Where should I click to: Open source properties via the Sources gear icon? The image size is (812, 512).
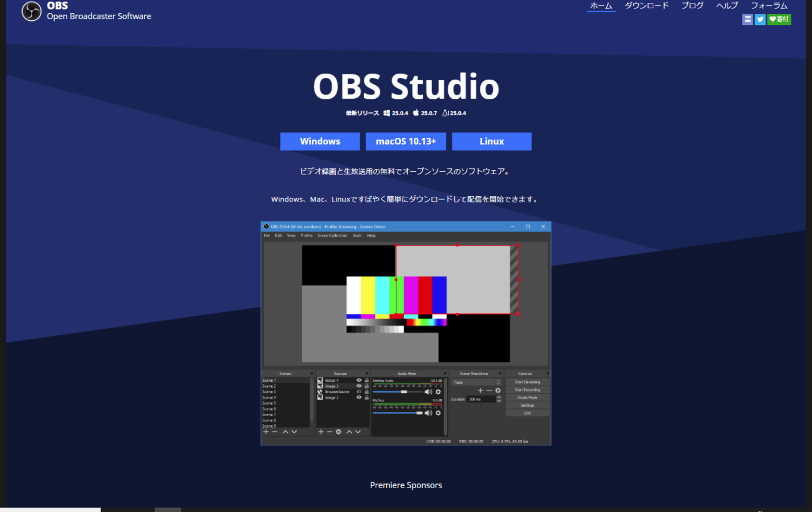[x=339, y=432]
